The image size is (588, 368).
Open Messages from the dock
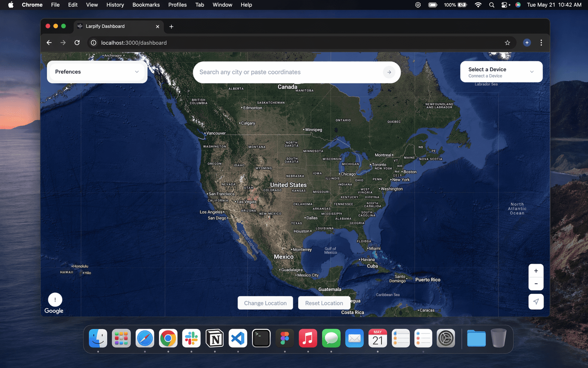point(331,338)
